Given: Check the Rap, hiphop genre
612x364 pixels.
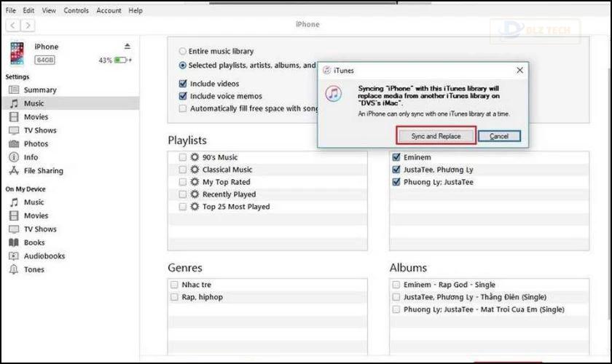Looking at the screenshot, I should coord(174,297).
